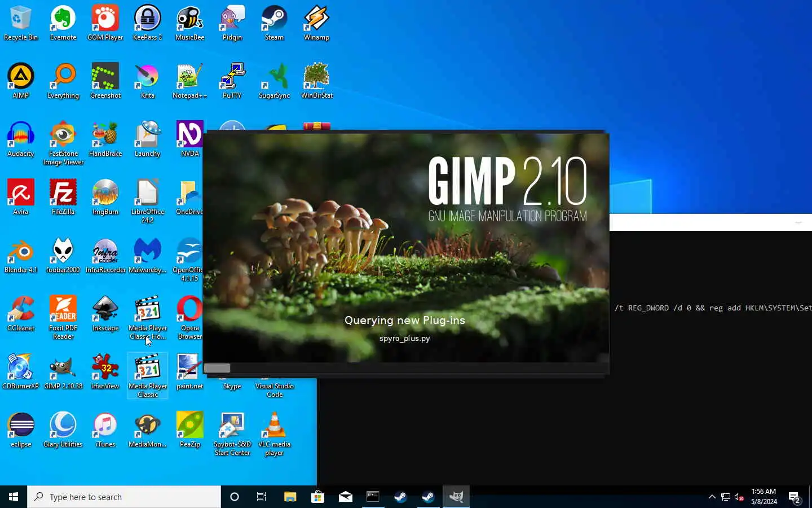This screenshot has width=812, height=508.
Task: Select the FileZilla desktop shortcut
Action: [x=63, y=198]
